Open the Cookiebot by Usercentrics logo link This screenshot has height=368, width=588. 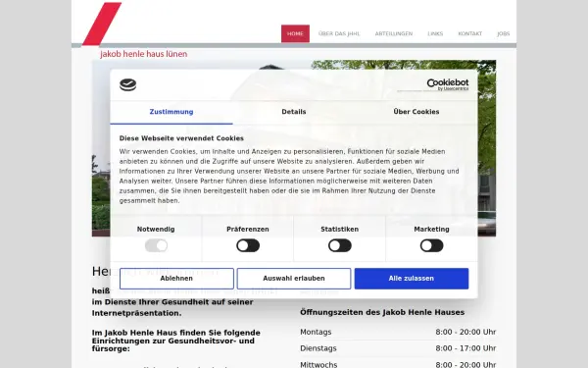pos(448,84)
